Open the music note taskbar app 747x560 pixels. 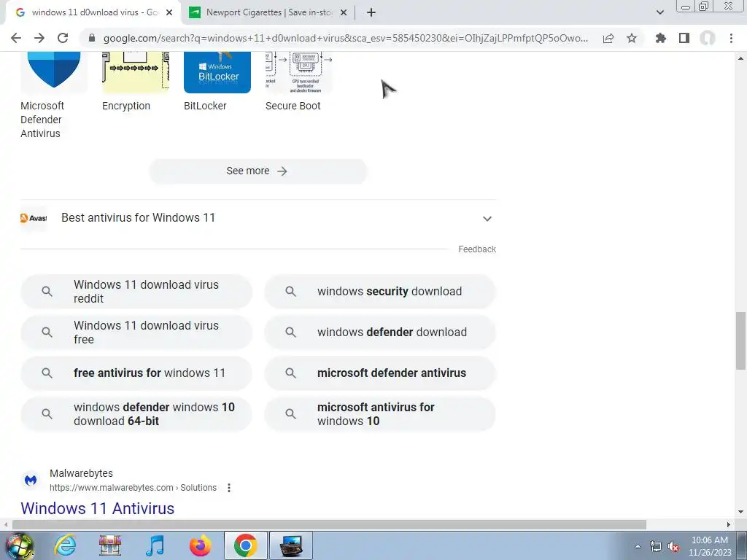155,545
